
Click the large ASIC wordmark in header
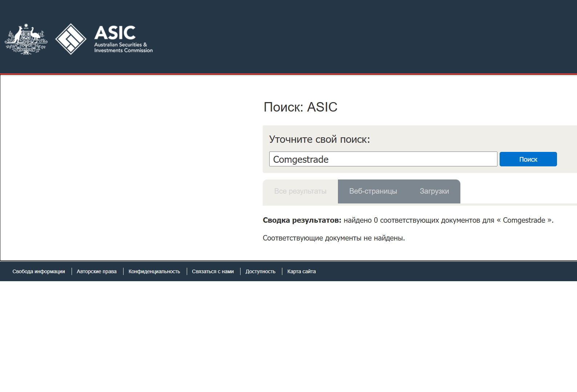(x=115, y=33)
